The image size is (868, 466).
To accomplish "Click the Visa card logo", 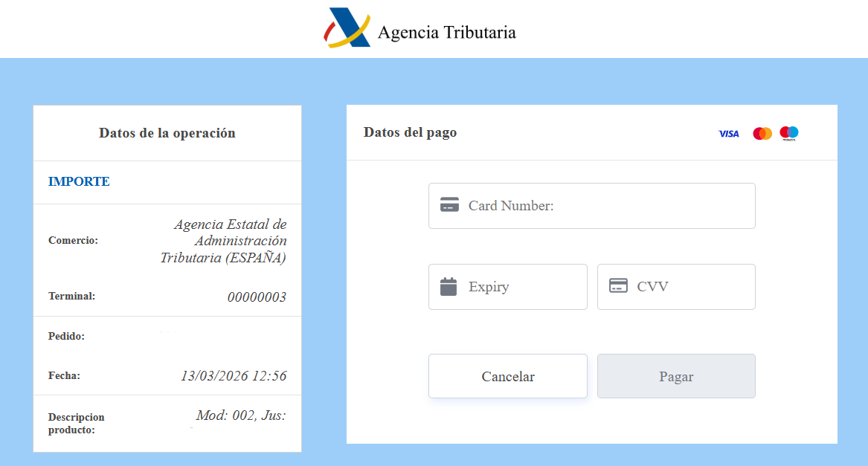I will (728, 134).
